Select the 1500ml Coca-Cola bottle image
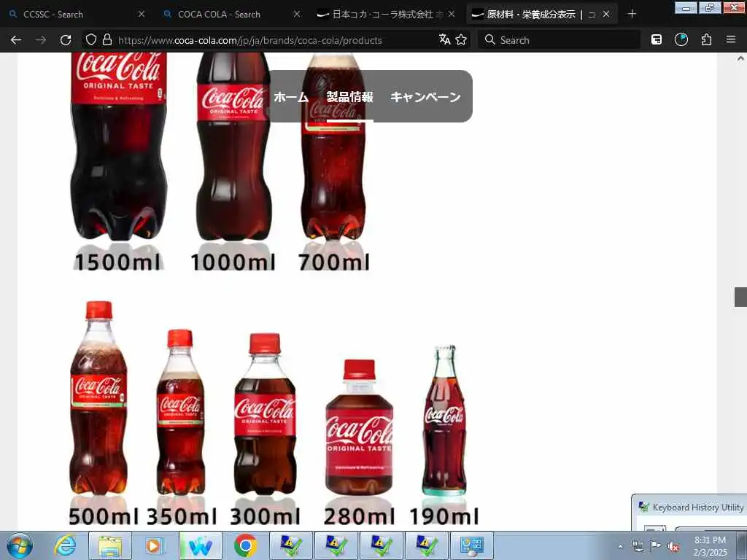This screenshot has height=560, width=747. tap(119, 146)
